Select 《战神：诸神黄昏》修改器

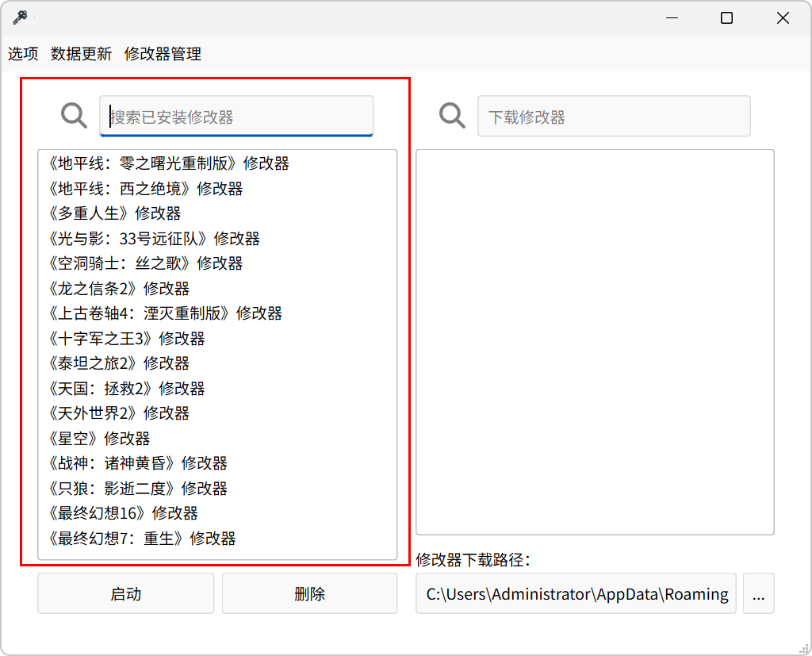(x=217, y=464)
